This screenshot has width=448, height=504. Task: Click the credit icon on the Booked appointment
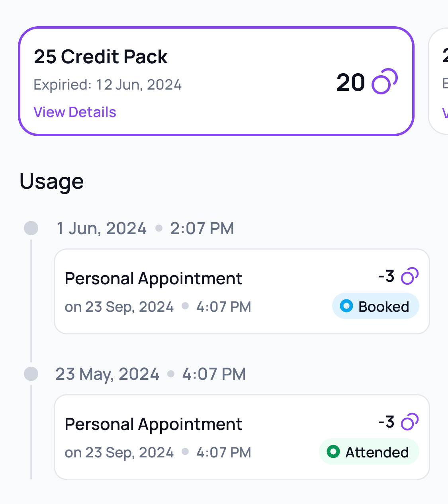(x=409, y=276)
